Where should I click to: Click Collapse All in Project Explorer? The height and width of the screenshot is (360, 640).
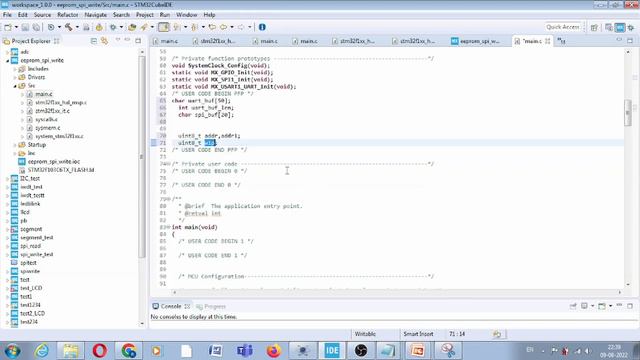tap(94, 41)
